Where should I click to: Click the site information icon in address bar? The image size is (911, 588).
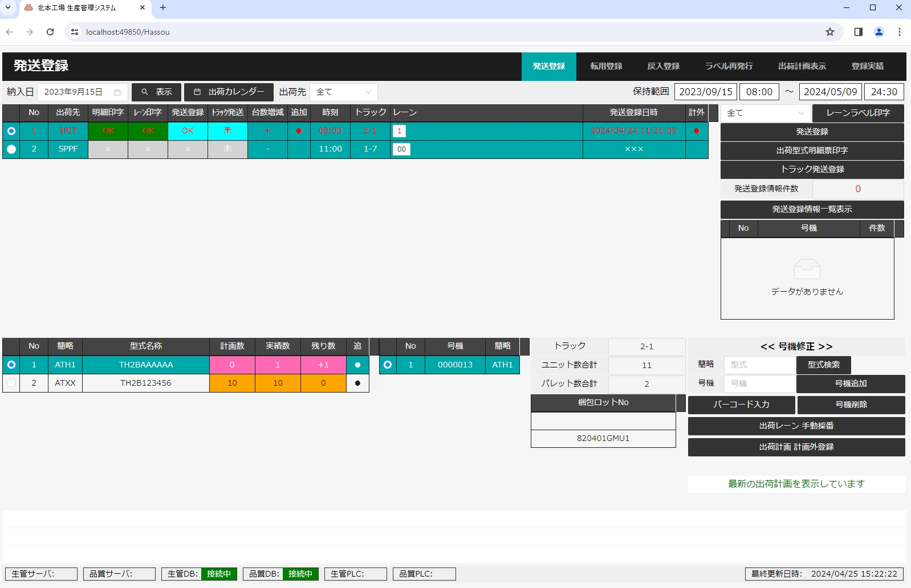75,32
